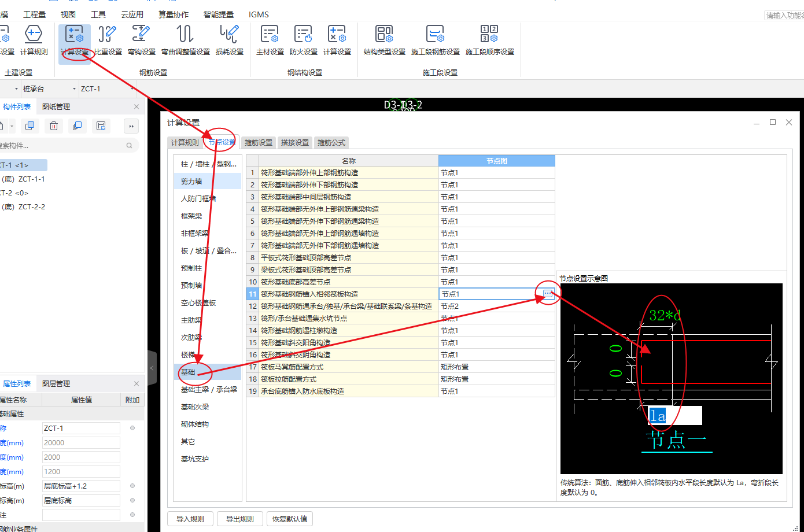Open 弯曲调整值设置 tool
The image size is (804, 532).
(x=185, y=40)
